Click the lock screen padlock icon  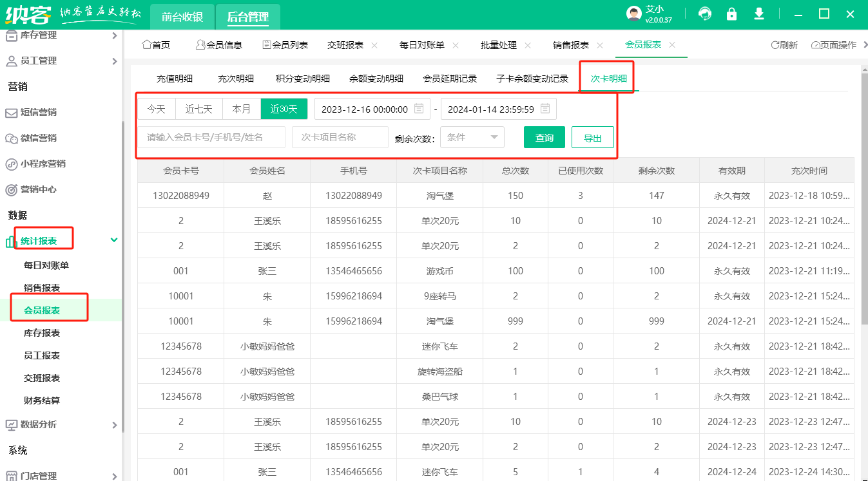731,14
